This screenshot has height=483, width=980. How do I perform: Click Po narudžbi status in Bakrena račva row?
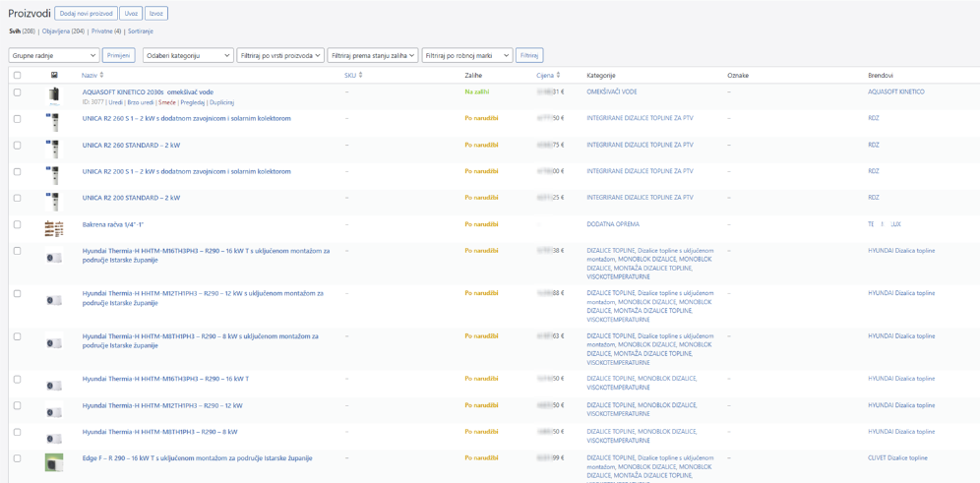[481, 223]
